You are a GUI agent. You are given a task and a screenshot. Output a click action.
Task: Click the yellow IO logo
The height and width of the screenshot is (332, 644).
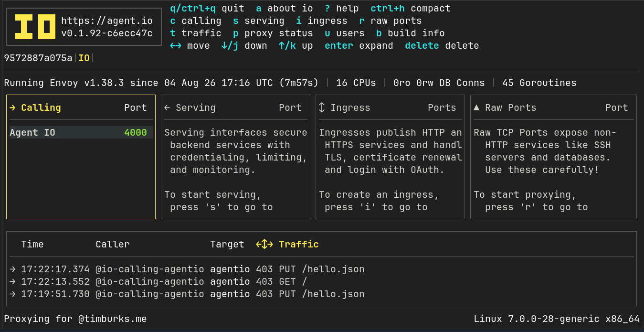(x=35, y=27)
